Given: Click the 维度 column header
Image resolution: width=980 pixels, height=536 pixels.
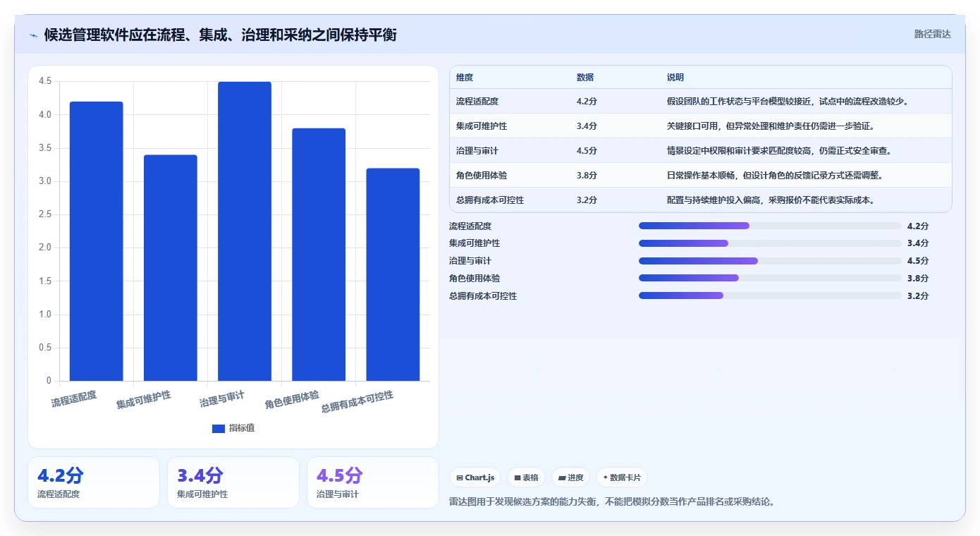Looking at the screenshot, I should click(x=465, y=78).
